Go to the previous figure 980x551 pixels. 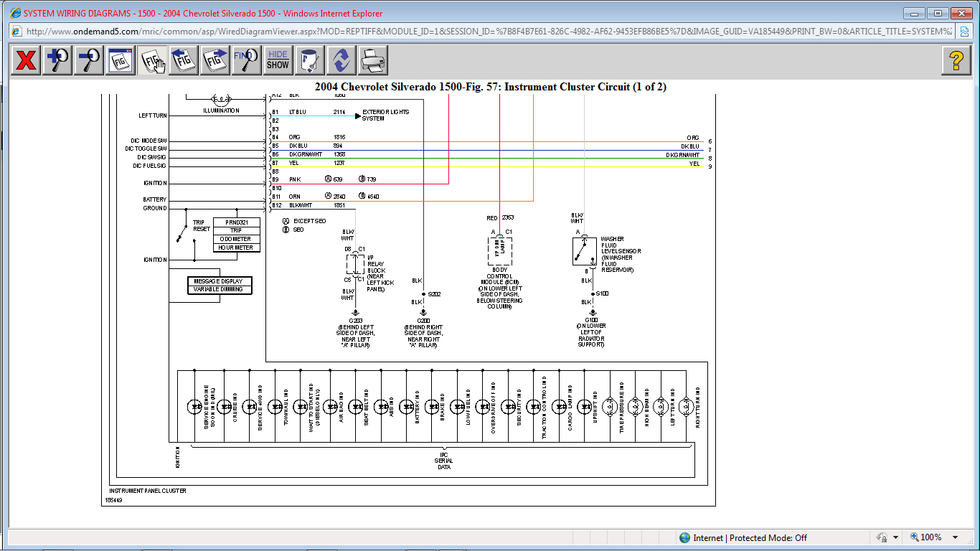tap(184, 60)
